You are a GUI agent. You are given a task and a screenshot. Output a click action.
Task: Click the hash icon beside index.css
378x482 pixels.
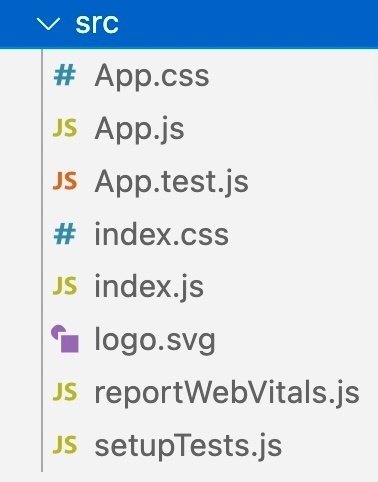pos(65,234)
